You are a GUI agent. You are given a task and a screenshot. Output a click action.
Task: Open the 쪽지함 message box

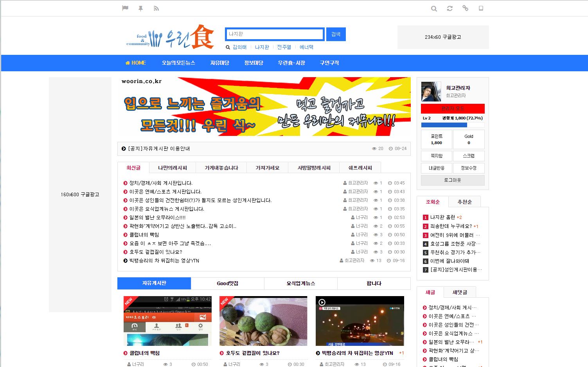[437, 156]
